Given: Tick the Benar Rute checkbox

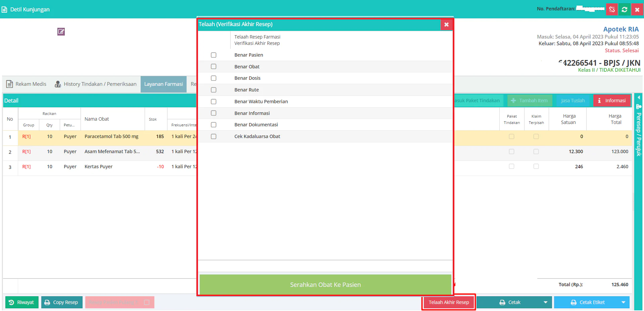Looking at the screenshot, I should click(x=213, y=90).
